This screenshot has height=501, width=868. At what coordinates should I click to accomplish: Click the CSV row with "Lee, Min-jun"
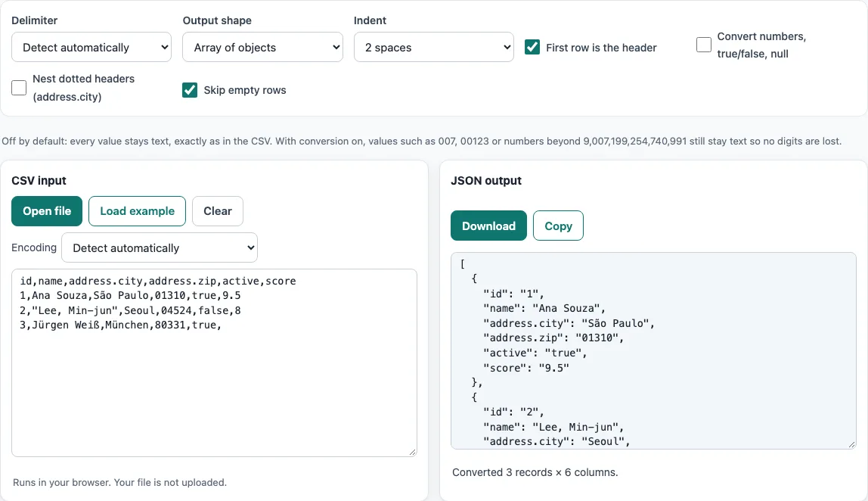[130, 310]
